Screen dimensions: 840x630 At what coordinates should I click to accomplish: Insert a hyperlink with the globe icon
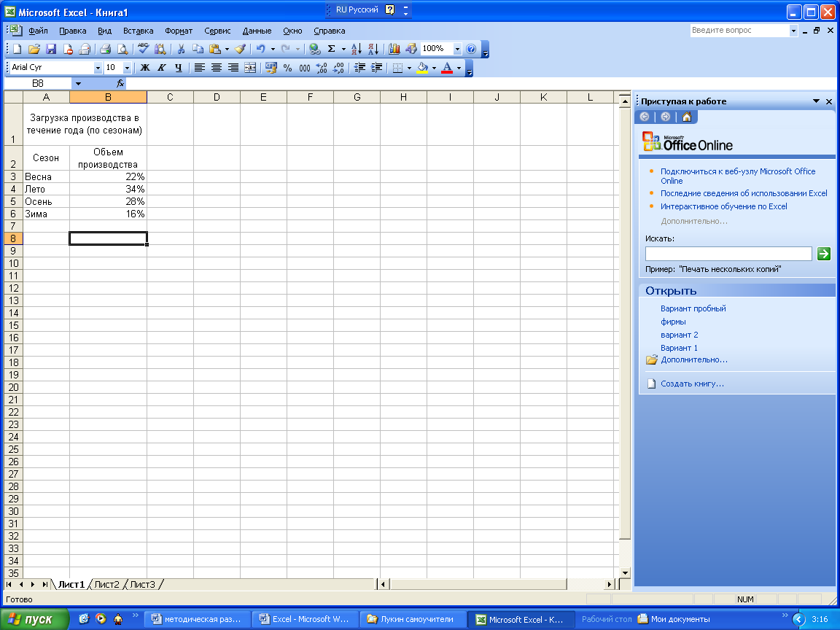[315, 50]
